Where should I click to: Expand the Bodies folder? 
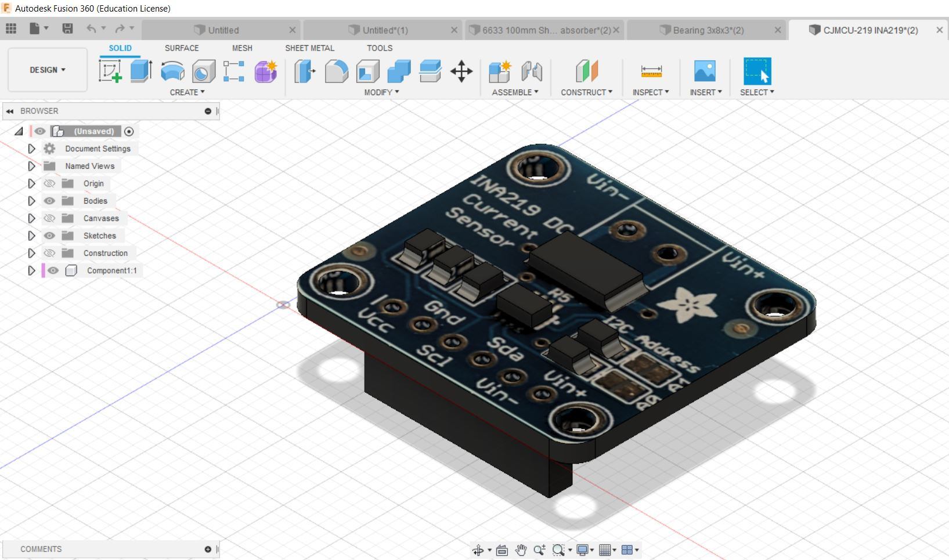(31, 201)
